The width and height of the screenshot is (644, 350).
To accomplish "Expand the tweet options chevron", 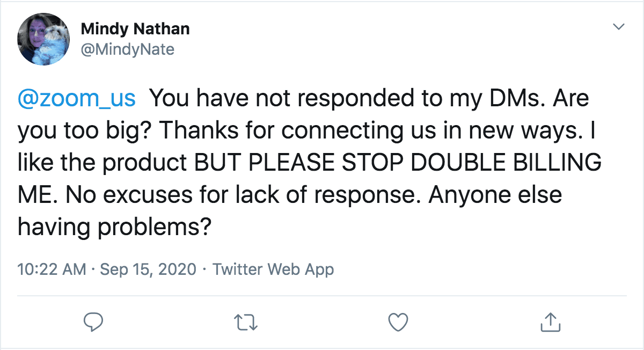I will (x=619, y=27).
